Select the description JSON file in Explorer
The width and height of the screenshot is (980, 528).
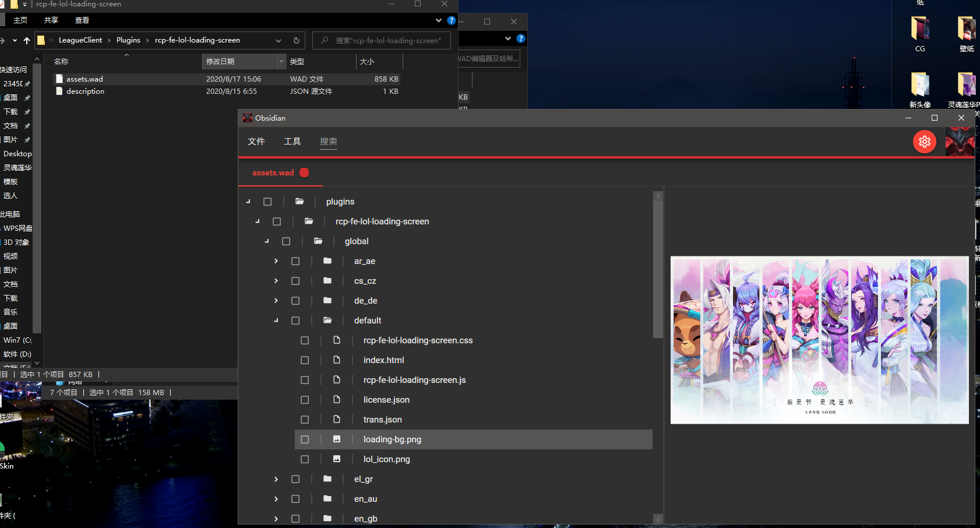coord(227,91)
